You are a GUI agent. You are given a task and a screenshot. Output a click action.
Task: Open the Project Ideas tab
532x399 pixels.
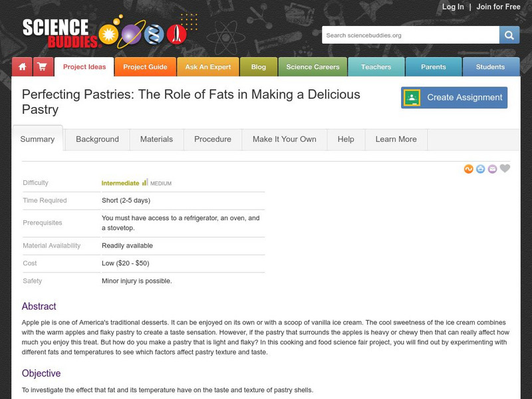tap(84, 67)
